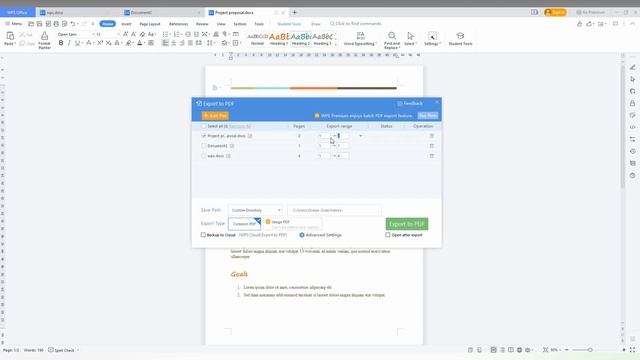
Task: Click the bulleted list icon
Action: coord(165,34)
